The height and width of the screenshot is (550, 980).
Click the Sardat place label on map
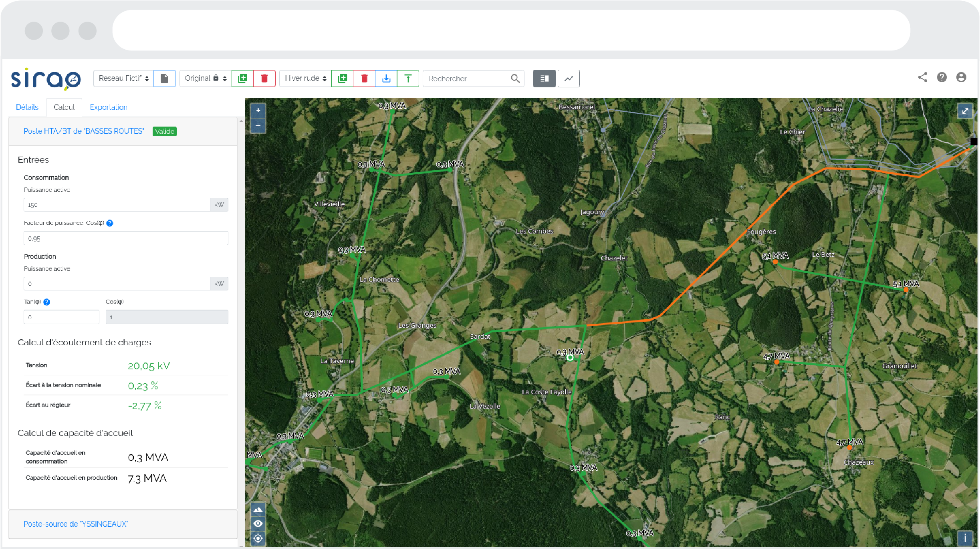coord(480,336)
